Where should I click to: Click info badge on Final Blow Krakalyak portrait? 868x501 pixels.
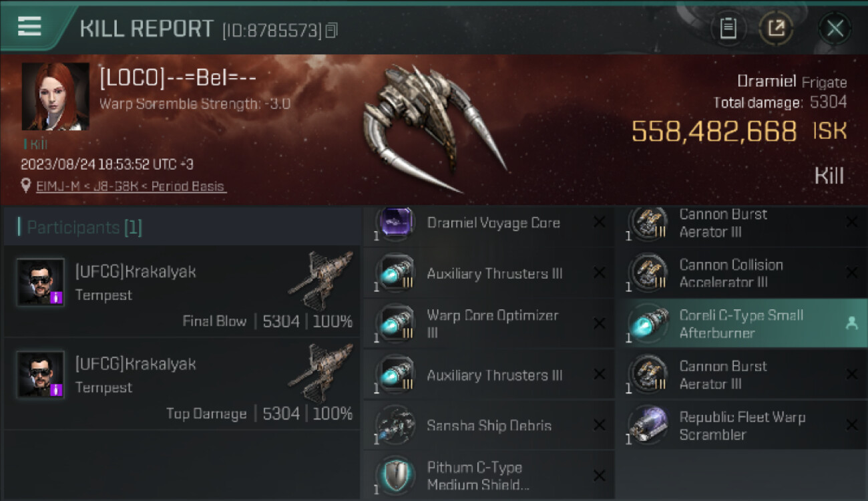(57, 297)
